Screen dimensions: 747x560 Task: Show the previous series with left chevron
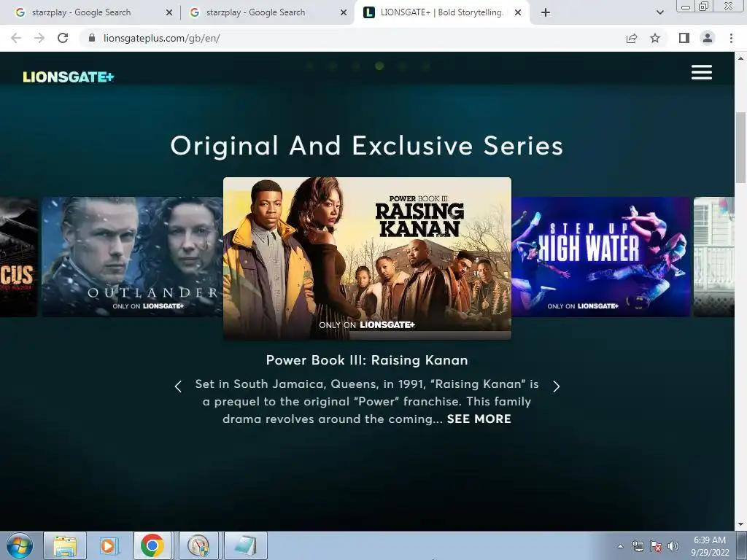[178, 386]
